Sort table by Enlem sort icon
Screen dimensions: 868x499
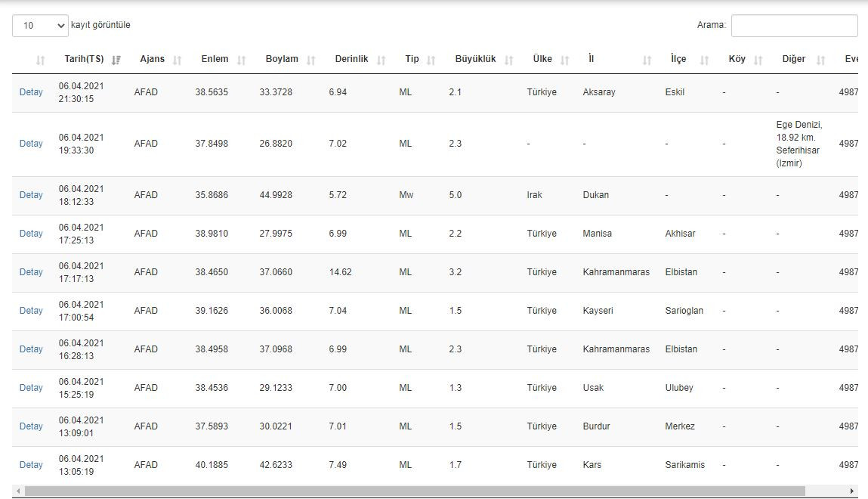pos(242,60)
